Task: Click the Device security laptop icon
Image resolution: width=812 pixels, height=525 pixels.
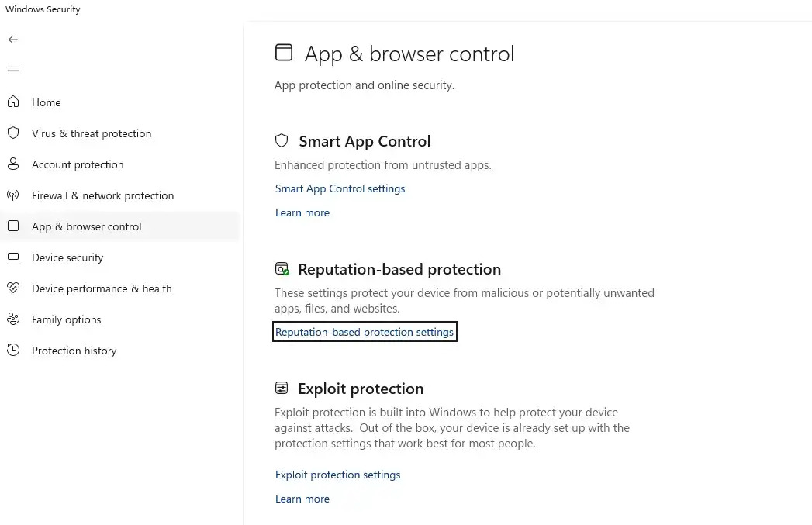Action: (12, 257)
